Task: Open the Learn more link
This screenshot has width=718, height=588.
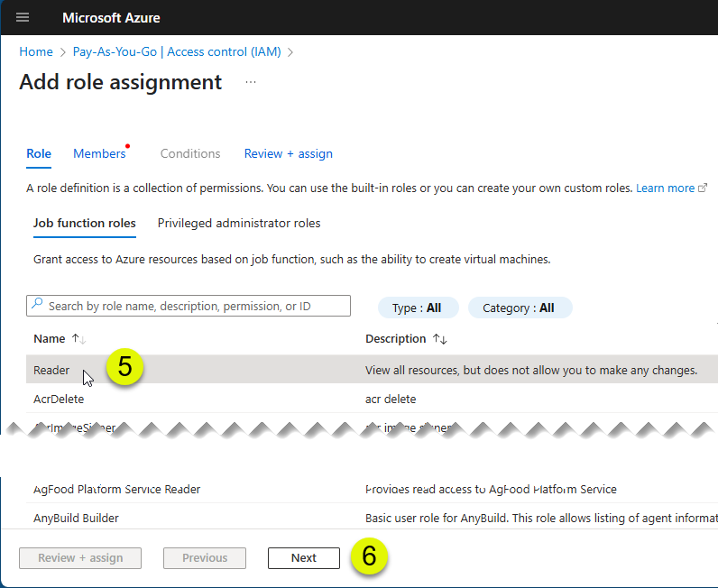Action: pos(665,188)
